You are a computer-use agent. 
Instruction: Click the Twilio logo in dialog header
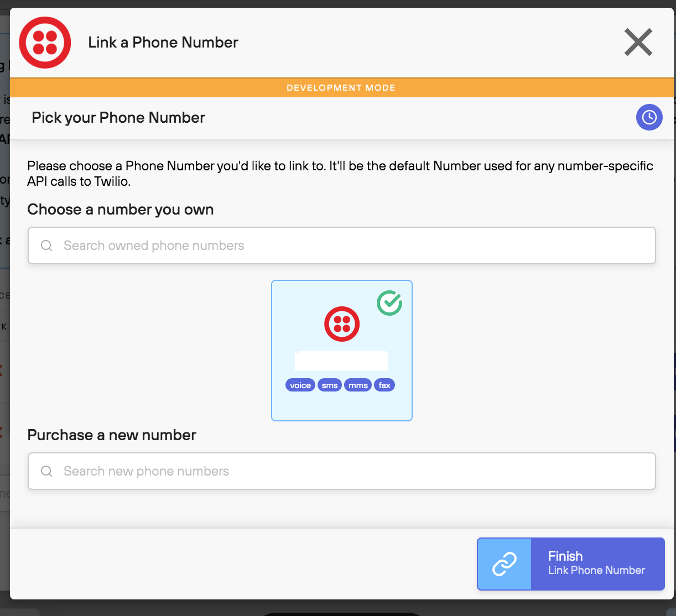pyautogui.click(x=45, y=43)
